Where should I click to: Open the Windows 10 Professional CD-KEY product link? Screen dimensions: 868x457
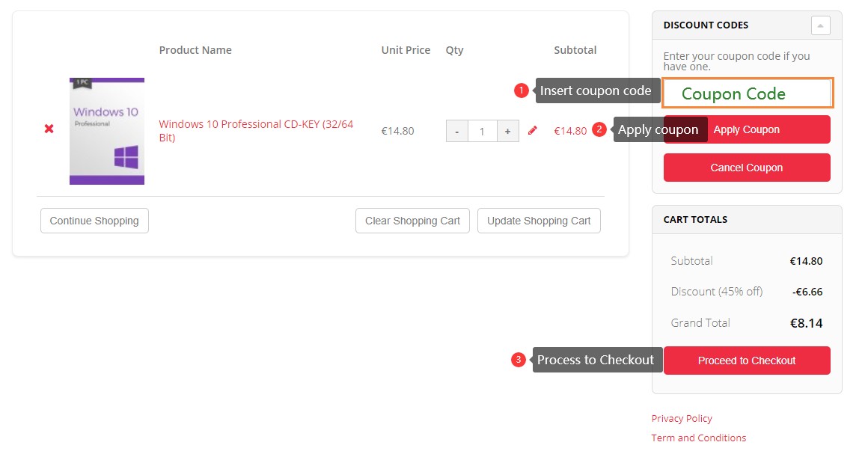pos(256,131)
